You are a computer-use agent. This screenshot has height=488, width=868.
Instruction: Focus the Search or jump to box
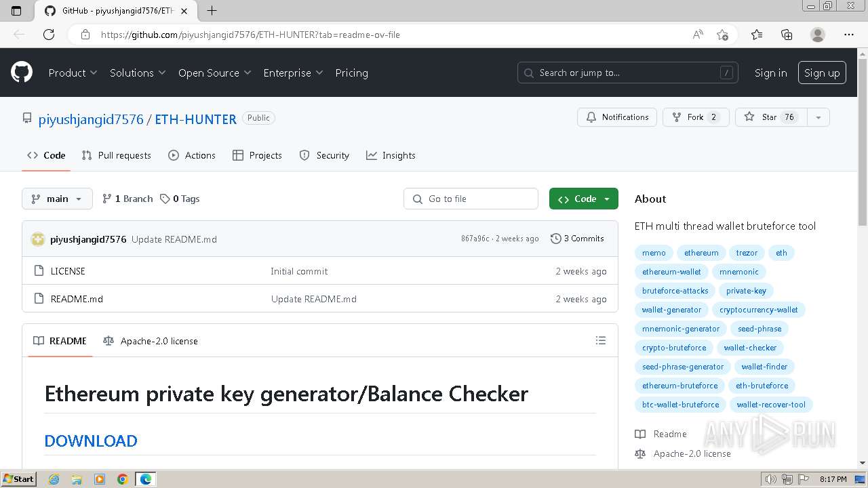[x=627, y=73]
